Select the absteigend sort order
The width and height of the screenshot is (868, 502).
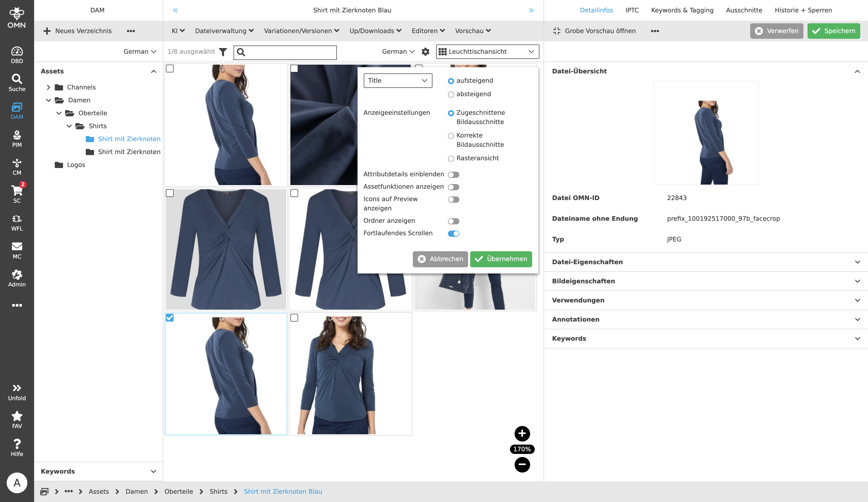pyautogui.click(x=451, y=94)
